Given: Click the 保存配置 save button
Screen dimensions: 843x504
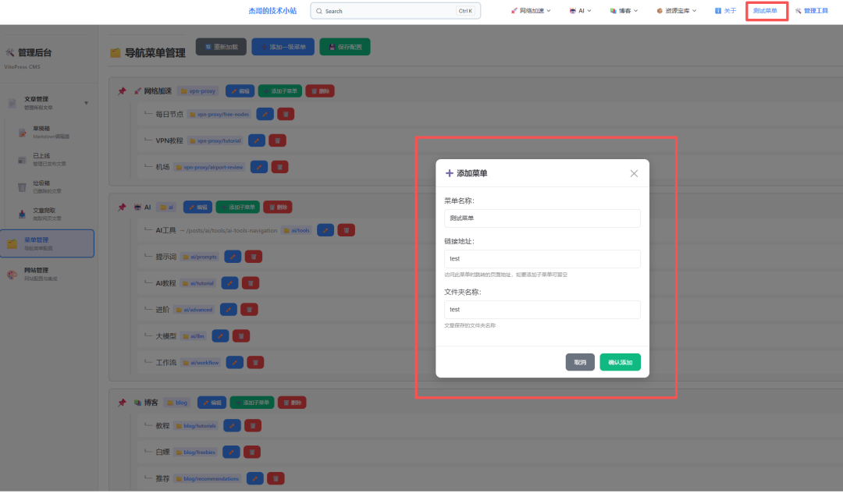Looking at the screenshot, I should [344, 47].
